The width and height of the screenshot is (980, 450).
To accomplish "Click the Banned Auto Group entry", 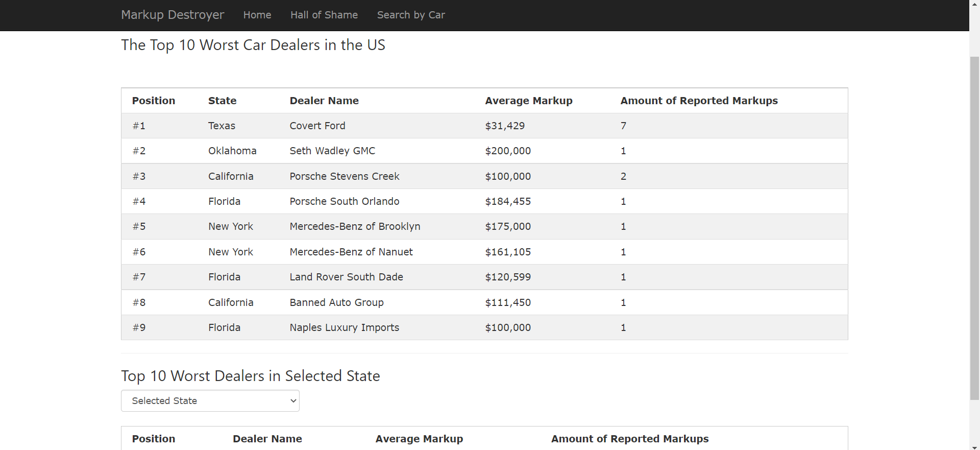I will click(336, 302).
